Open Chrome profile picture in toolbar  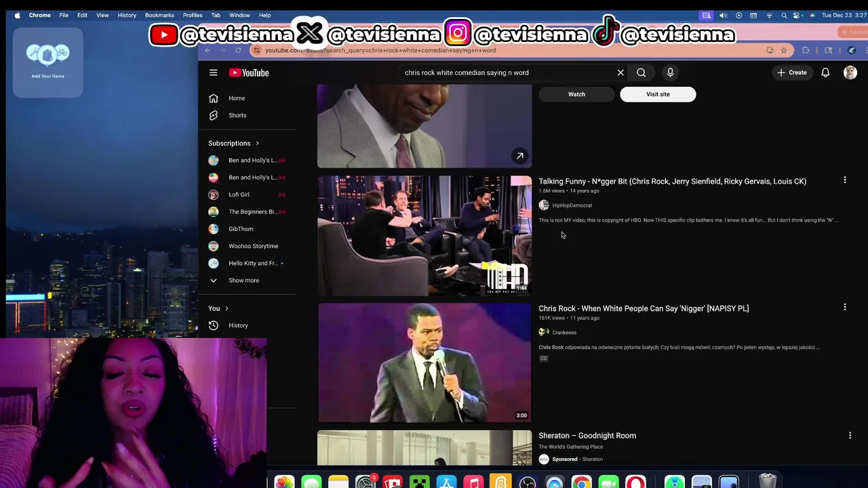point(852,50)
